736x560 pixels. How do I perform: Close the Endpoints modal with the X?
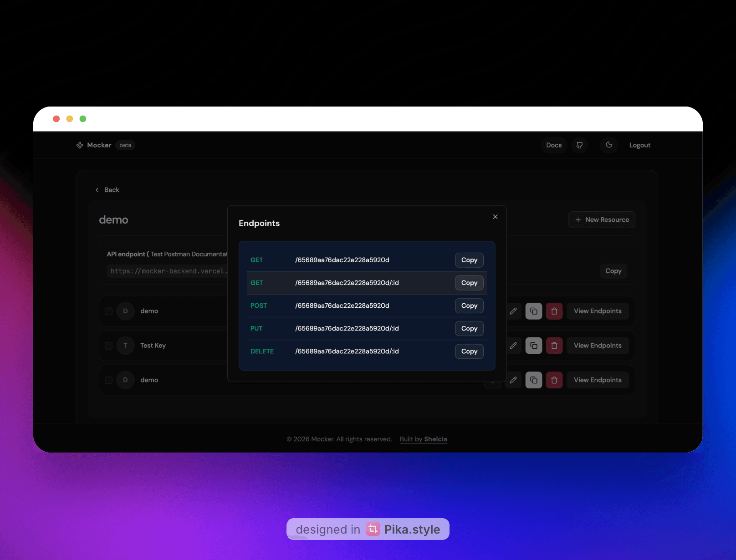(495, 217)
